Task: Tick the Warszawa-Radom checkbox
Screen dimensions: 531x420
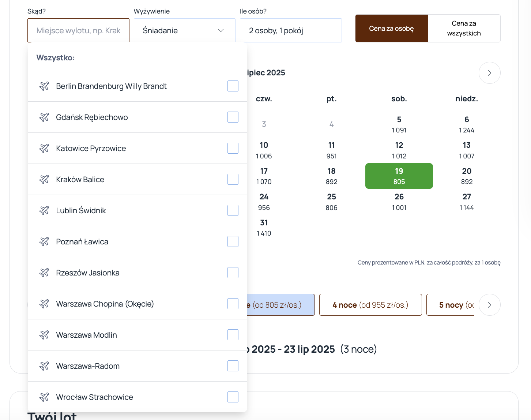Action: tap(233, 366)
